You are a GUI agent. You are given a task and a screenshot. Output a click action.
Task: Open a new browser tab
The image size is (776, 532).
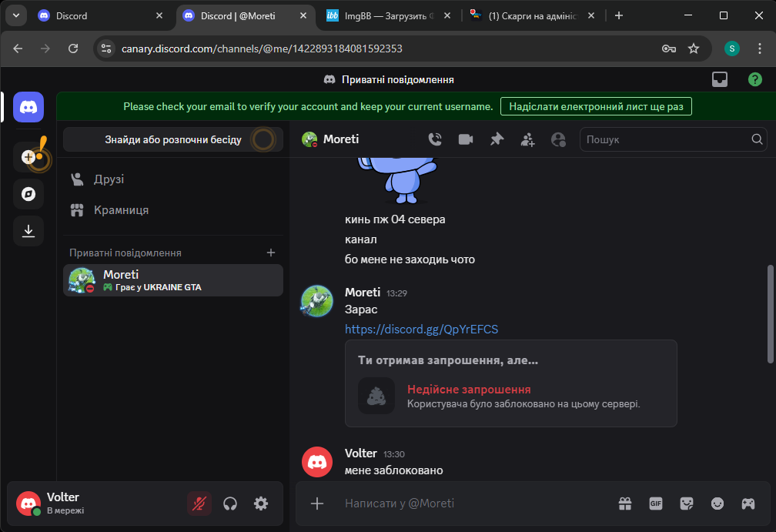pyautogui.click(x=619, y=16)
